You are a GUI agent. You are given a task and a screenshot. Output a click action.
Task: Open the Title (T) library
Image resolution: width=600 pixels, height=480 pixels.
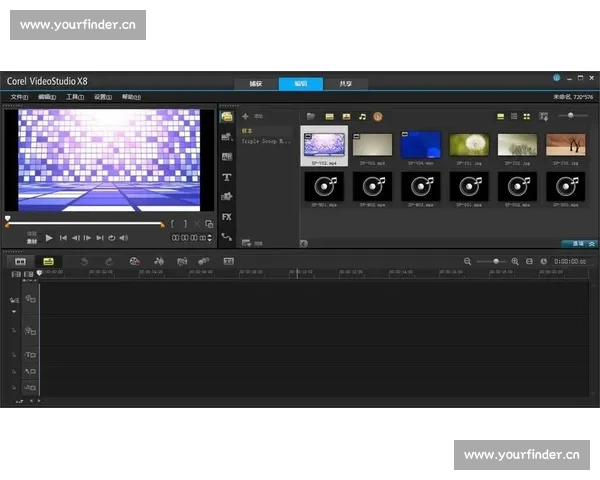pyautogui.click(x=227, y=177)
